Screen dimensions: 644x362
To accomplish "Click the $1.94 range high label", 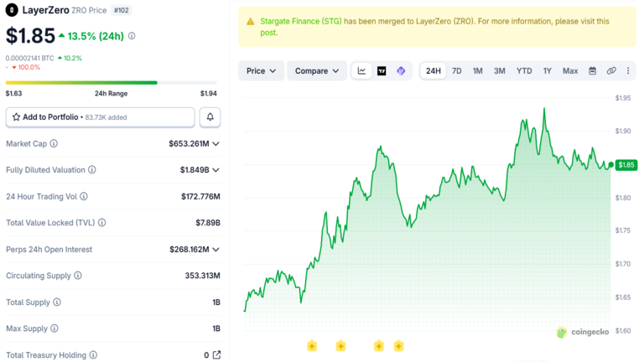I will 208,94.
